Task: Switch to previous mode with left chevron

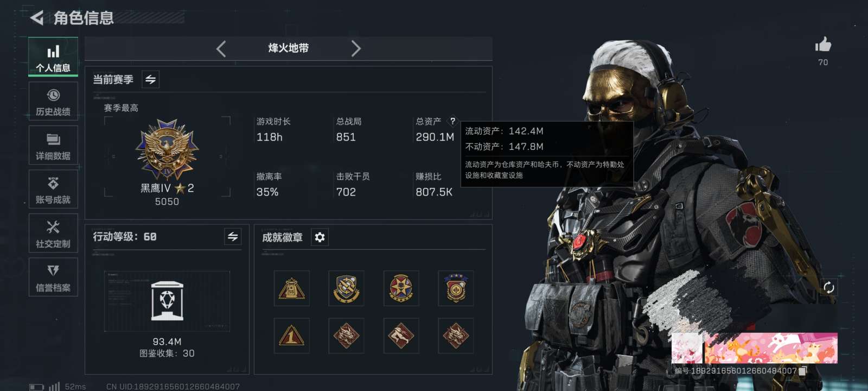Action: coord(221,49)
